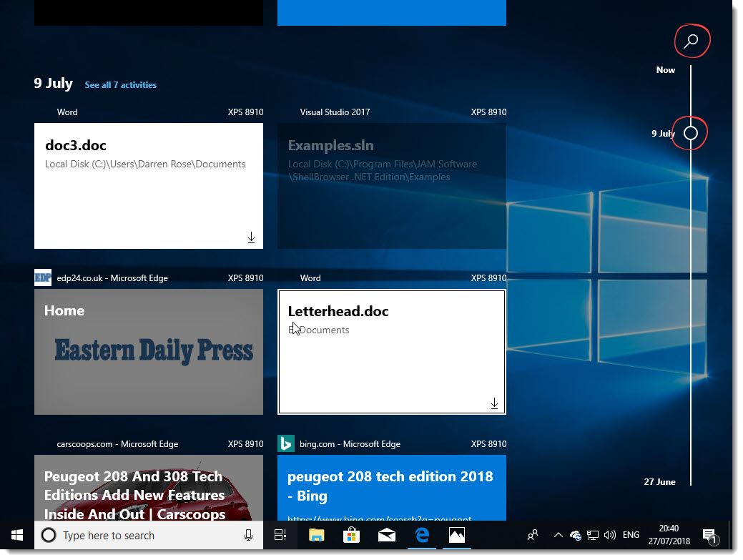The width and height of the screenshot is (743, 560).
Task: Open OneDrive from the system tray
Action: pyautogui.click(x=575, y=535)
